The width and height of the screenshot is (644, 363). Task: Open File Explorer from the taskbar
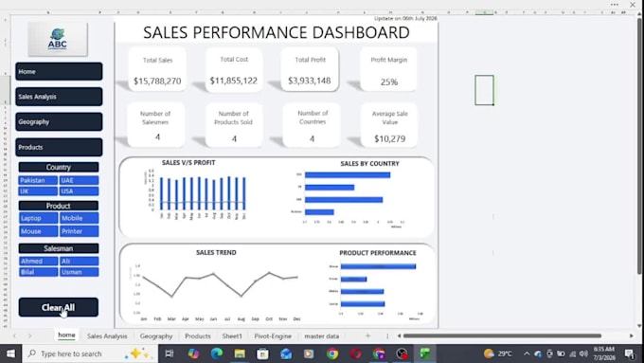(240, 354)
